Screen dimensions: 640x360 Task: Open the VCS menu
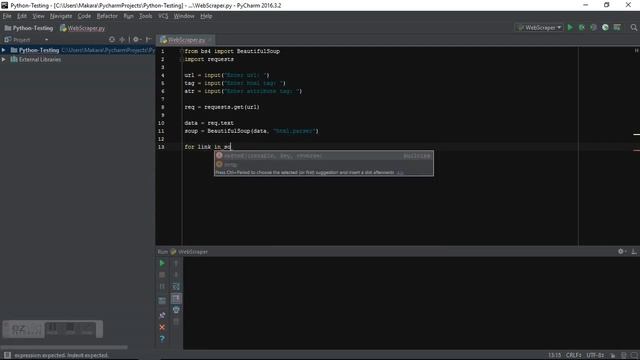[x=163, y=16]
